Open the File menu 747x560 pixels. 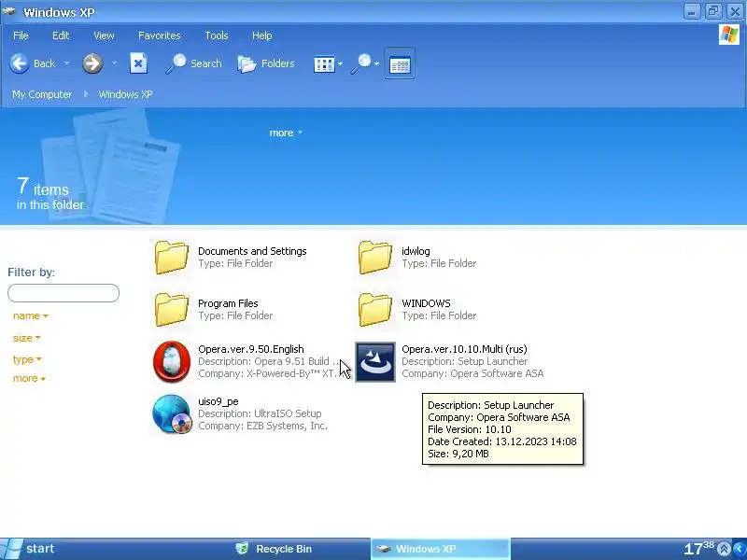(x=21, y=35)
